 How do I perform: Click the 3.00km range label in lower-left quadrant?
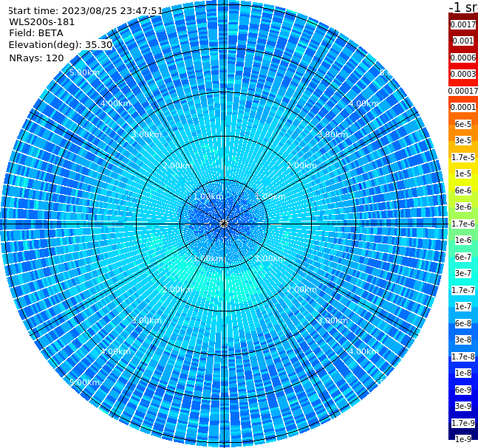146,320
